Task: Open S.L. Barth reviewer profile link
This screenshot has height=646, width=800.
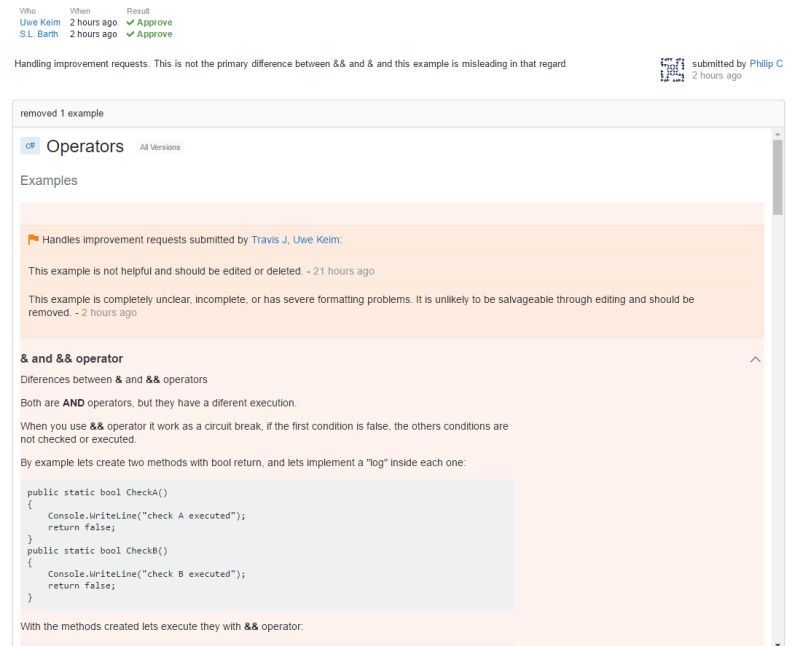Action: coord(39,34)
